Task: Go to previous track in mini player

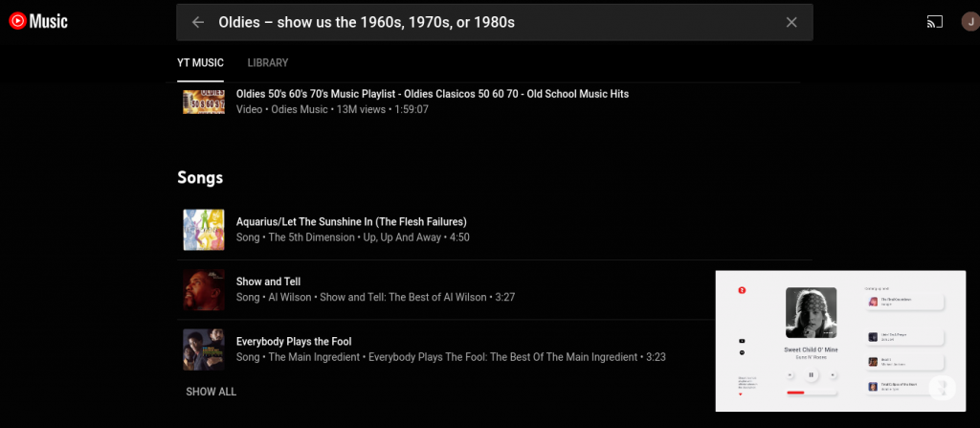Action: 790,374
